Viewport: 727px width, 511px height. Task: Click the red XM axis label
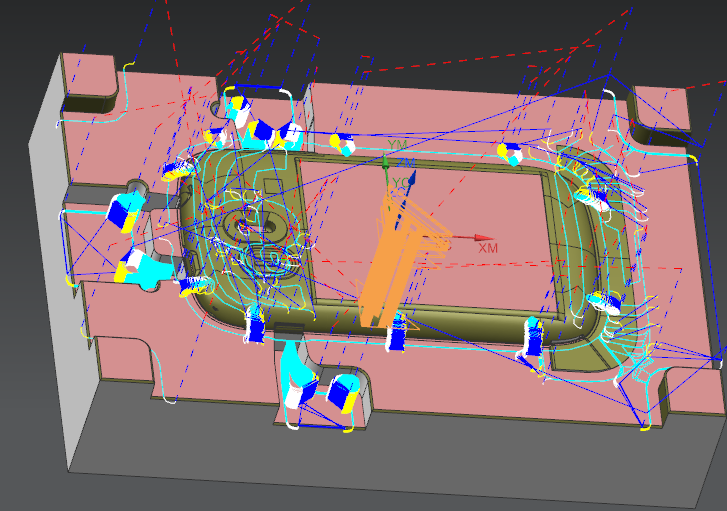pyautogui.click(x=488, y=247)
